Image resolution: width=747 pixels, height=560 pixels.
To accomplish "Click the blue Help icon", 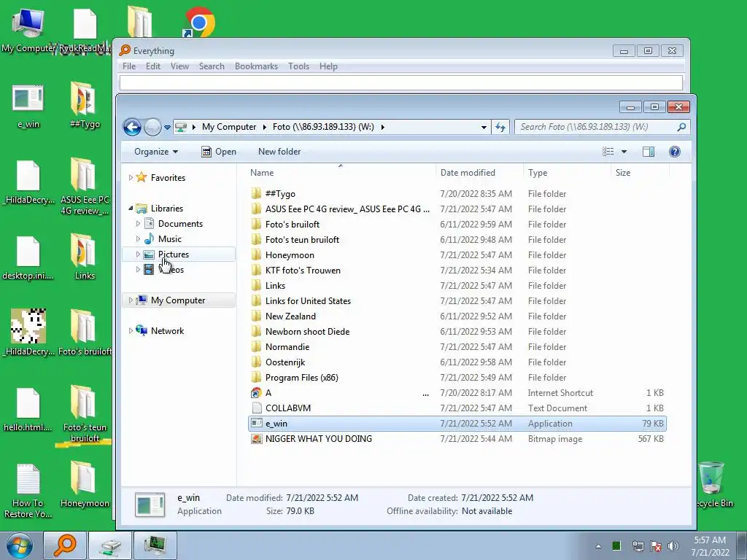I will coord(675,152).
